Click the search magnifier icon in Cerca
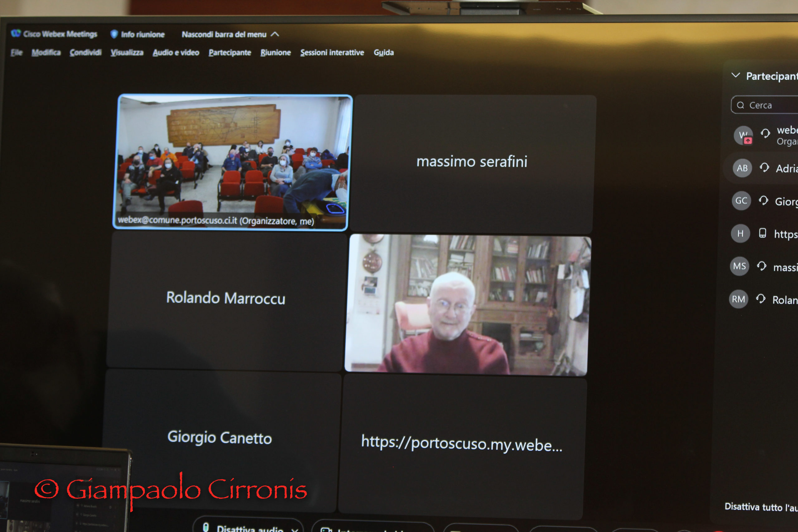798x532 pixels. click(x=741, y=105)
